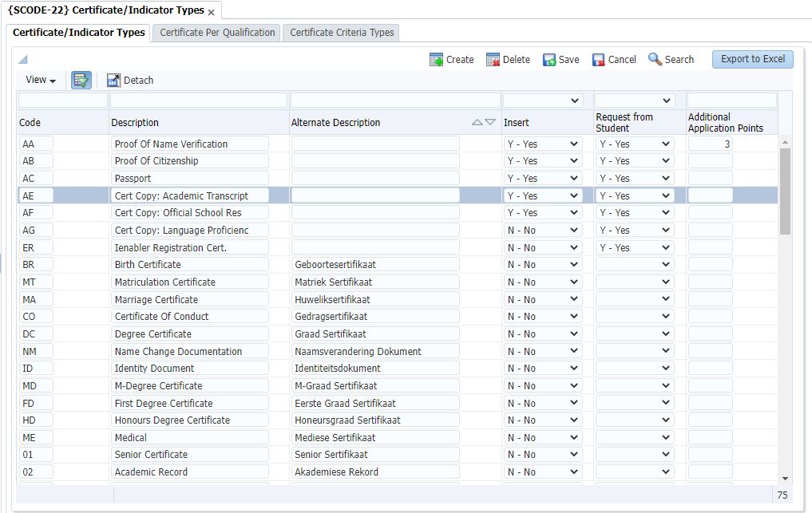Click the Export to Excel button
812x513 pixels.
(752, 59)
